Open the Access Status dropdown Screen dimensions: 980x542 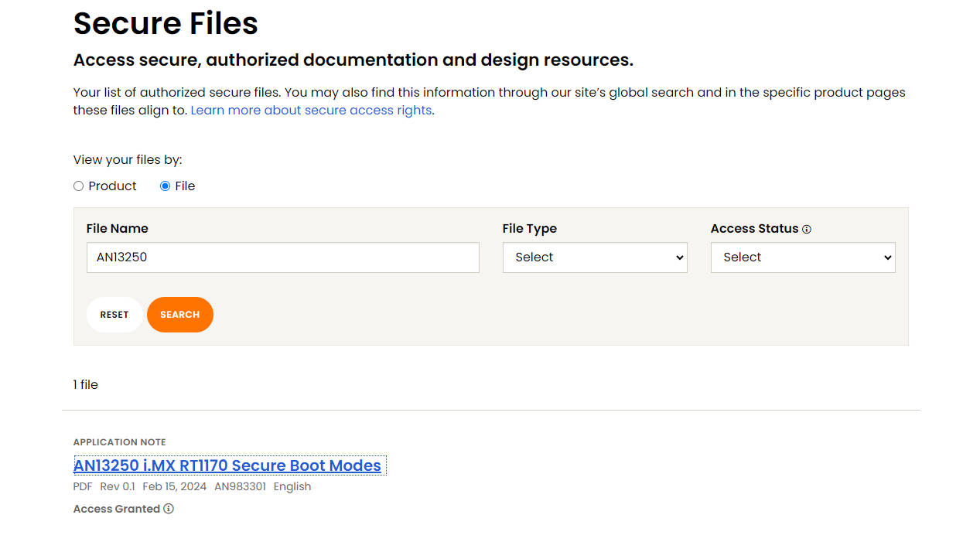802,257
